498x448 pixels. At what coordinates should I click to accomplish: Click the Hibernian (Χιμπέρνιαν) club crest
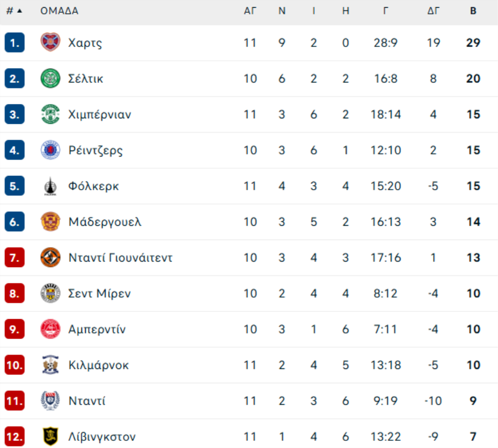(50, 114)
